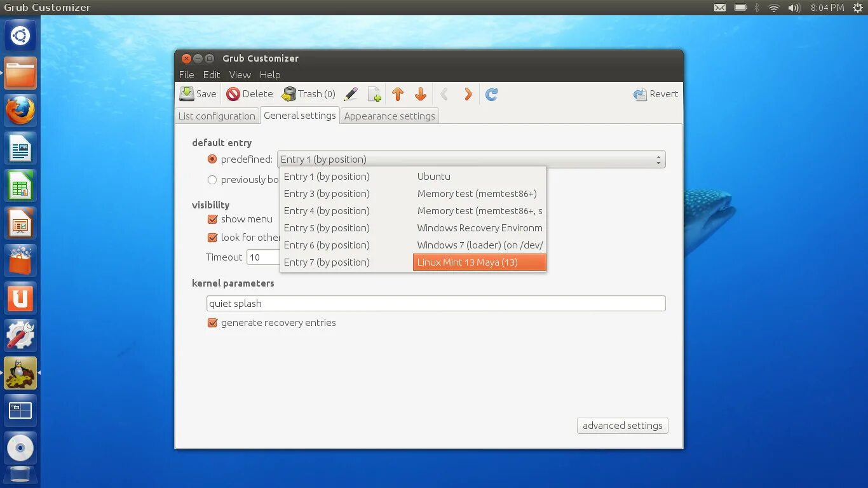Screen dimensions: 868x488
Task: Open the Bluetooth indicator
Action: (756, 8)
